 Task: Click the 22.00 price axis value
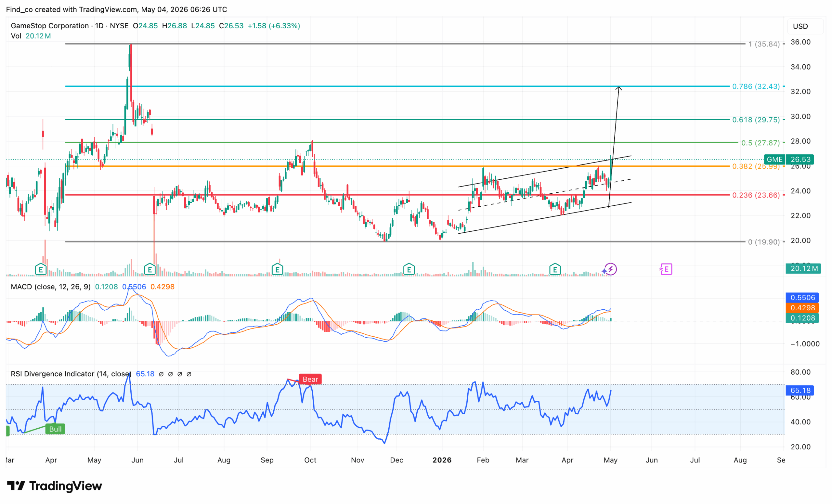pos(800,216)
